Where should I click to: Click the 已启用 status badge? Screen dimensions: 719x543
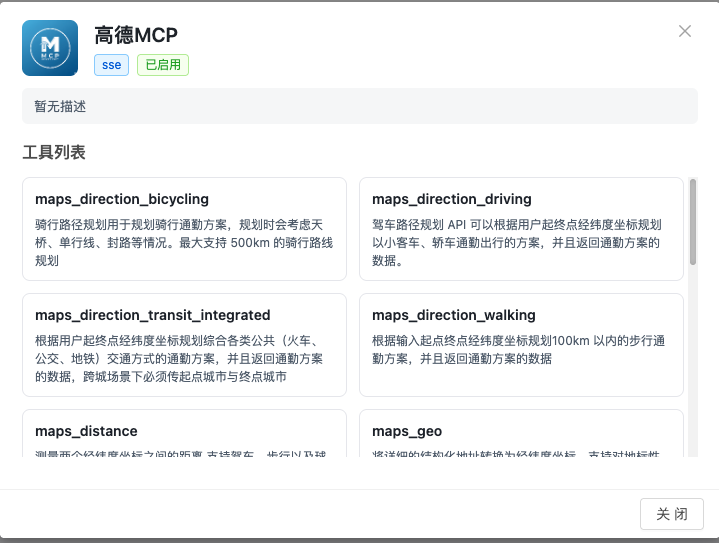tap(163, 65)
